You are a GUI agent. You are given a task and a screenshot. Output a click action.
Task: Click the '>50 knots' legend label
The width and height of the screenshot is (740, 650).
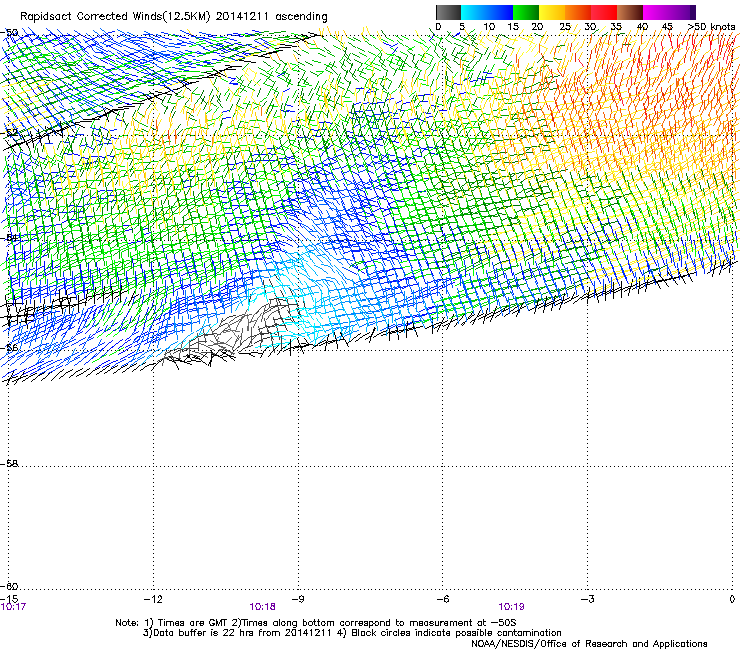pos(711,26)
